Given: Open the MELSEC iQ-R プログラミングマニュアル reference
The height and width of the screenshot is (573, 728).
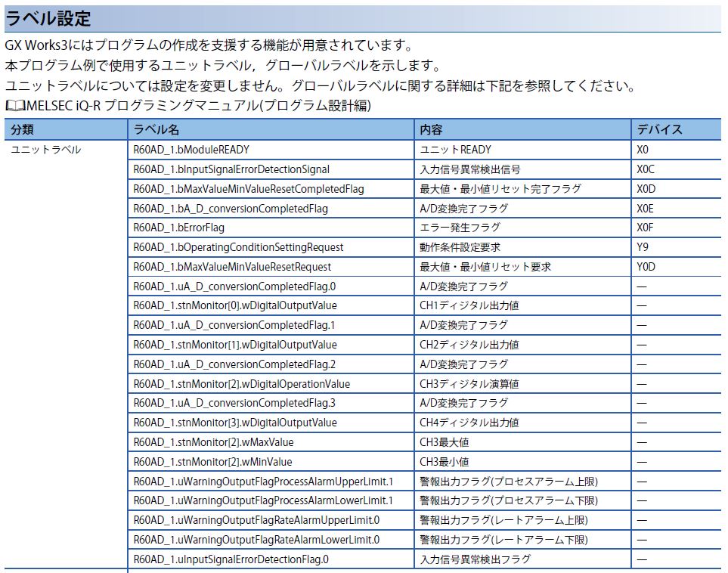Looking at the screenshot, I should tap(198, 106).
